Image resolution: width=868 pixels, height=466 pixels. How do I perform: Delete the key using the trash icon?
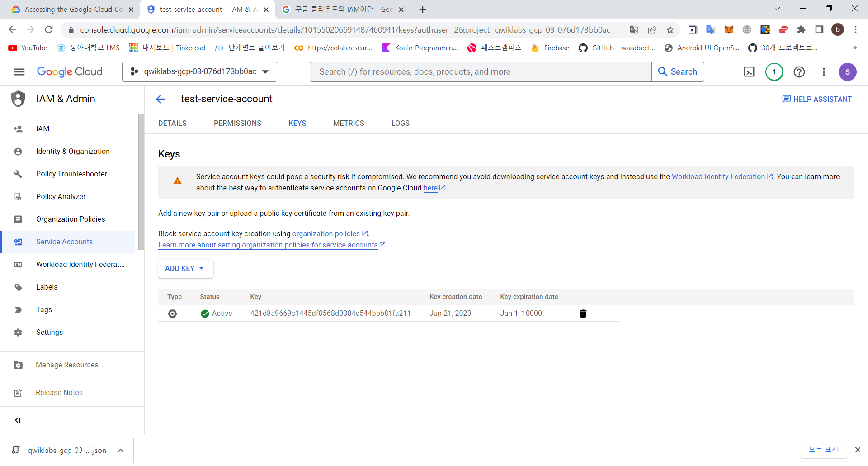click(583, 314)
